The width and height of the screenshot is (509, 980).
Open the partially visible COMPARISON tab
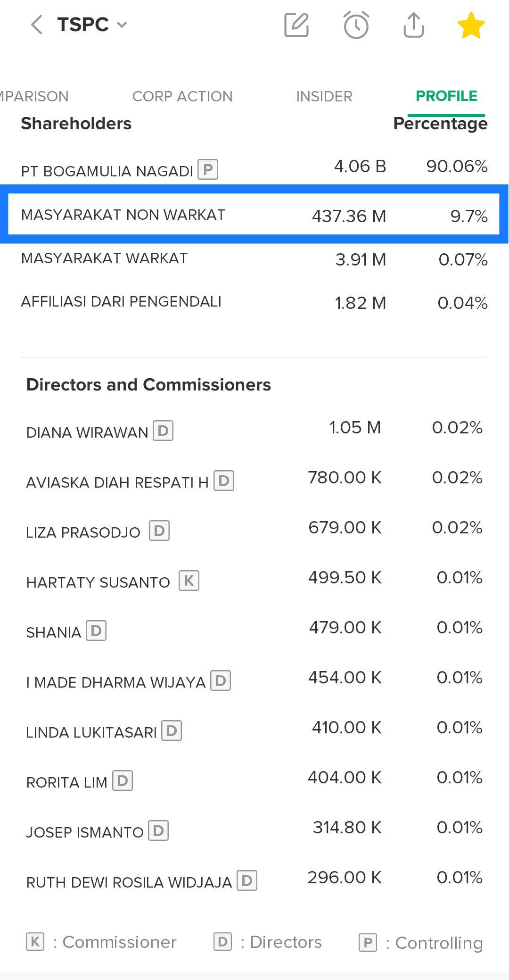click(x=34, y=96)
